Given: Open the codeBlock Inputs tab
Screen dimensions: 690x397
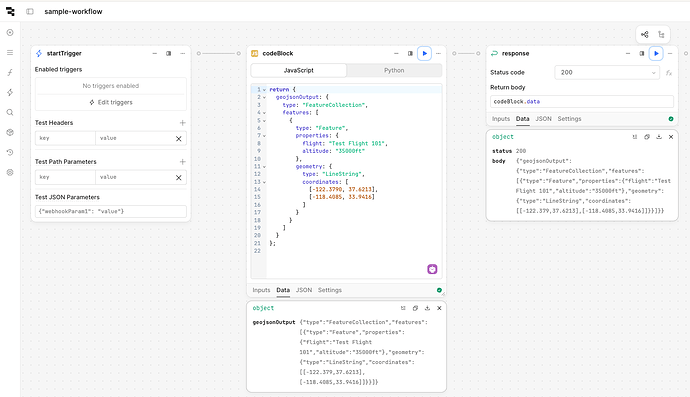Looking at the screenshot, I should click(x=261, y=290).
